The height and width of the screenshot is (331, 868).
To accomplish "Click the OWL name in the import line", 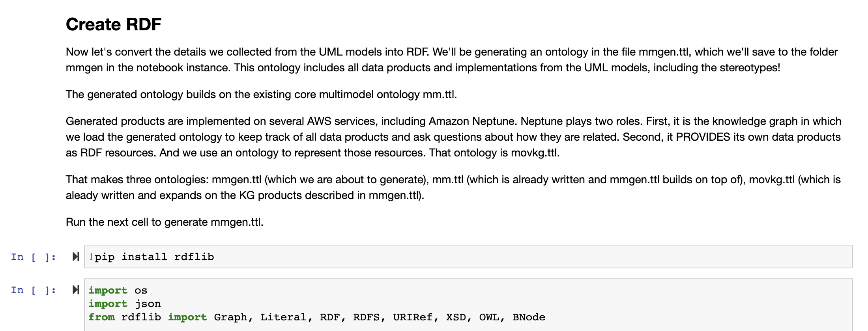I will pos(489,317).
